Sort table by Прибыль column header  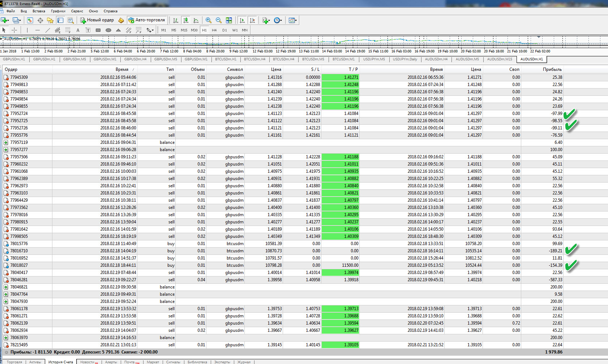pos(552,69)
